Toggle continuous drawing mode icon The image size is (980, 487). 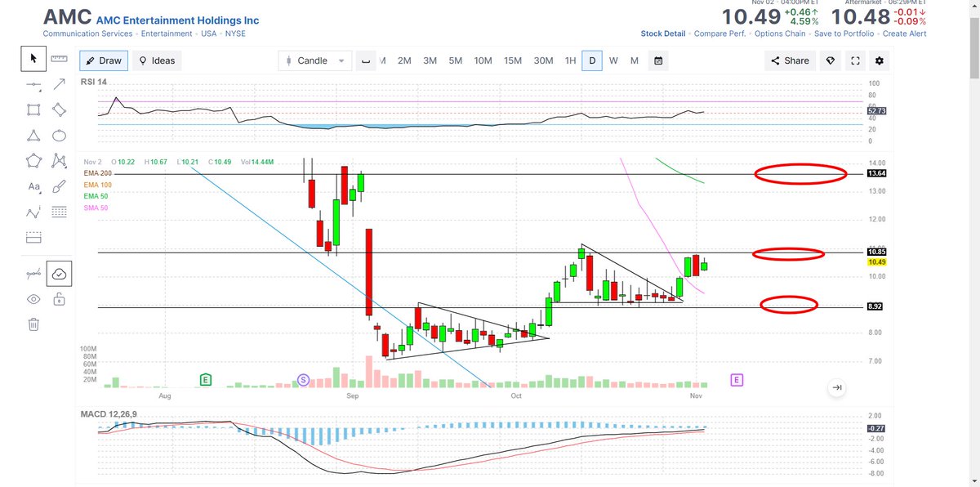pos(33,274)
